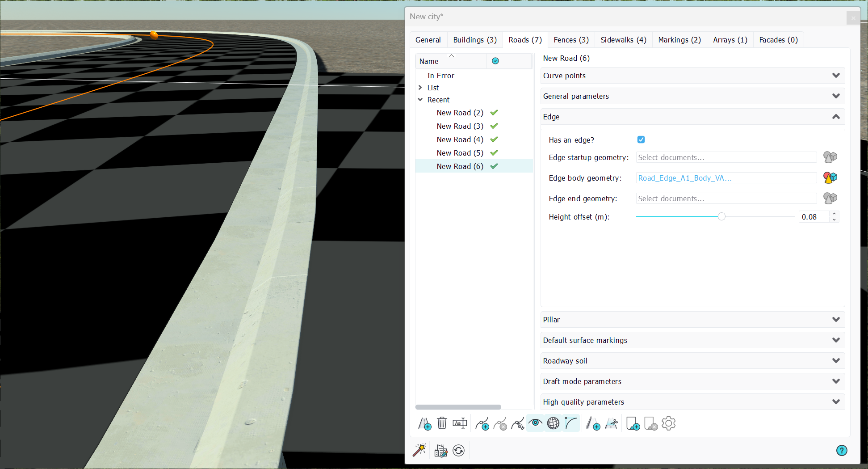Toggle the globe wireframe display icon
Image resolution: width=868 pixels, height=469 pixels.
[x=553, y=423]
